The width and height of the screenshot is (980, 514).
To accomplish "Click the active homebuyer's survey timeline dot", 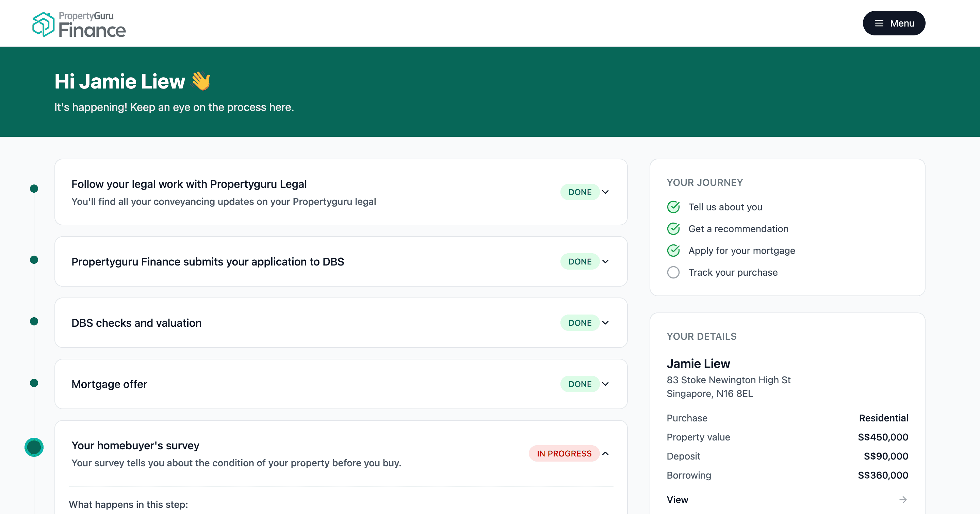I will [34, 447].
